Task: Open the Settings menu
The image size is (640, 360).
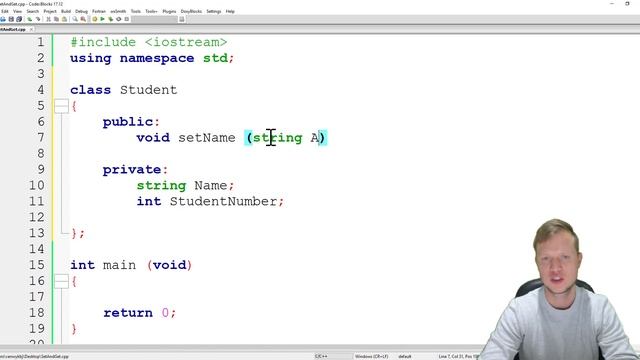Action: [213, 11]
